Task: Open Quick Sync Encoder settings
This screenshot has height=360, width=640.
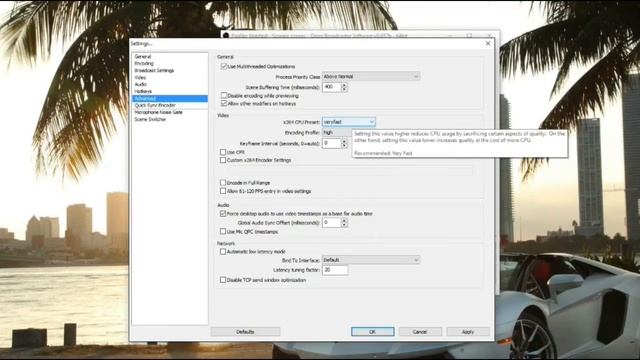Action: (155, 105)
